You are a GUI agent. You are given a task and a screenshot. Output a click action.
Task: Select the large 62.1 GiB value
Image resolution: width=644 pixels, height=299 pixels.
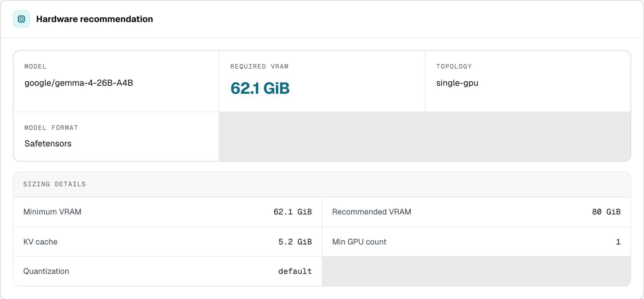click(260, 88)
